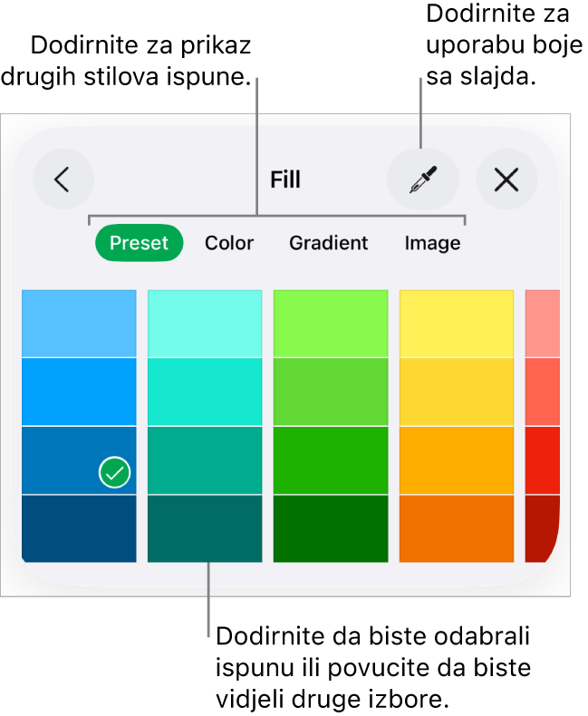Close the Fill panel
This screenshot has width=588, height=716.
point(506,179)
